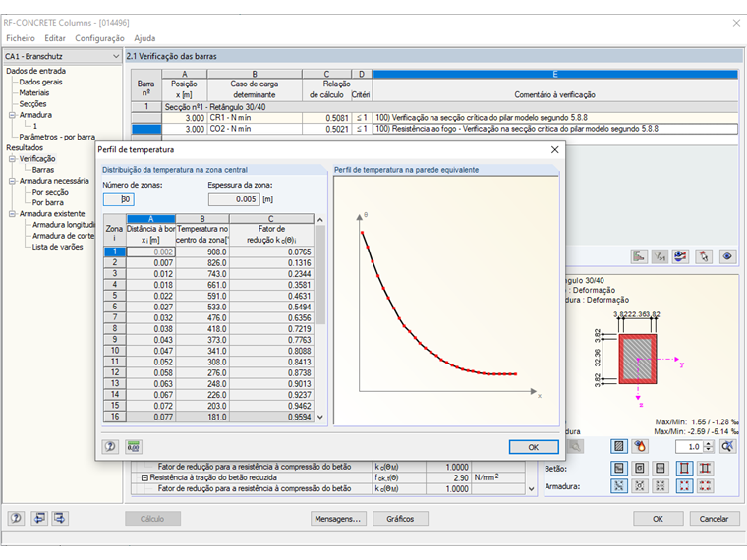The image size is (747, 560).
Task: Select Materiais in the navigator tree
Action: (34, 93)
